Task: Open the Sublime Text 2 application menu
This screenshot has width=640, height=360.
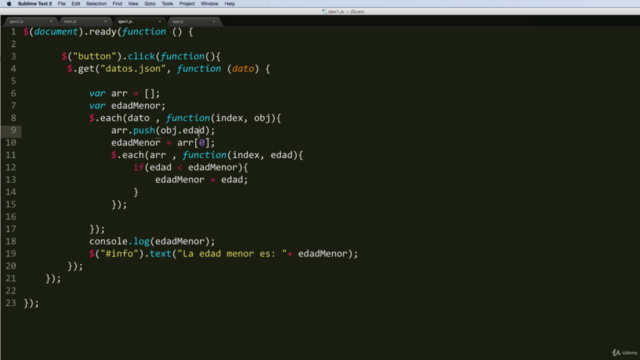Action: [x=35, y=4]
